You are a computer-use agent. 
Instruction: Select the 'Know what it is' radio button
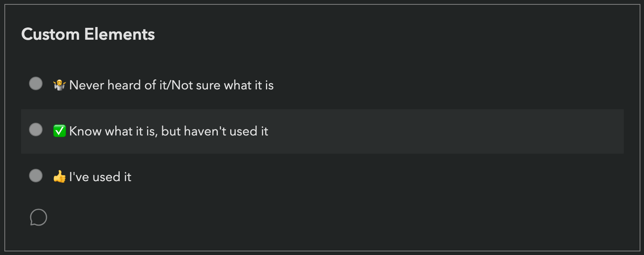(x=35, y=129)
